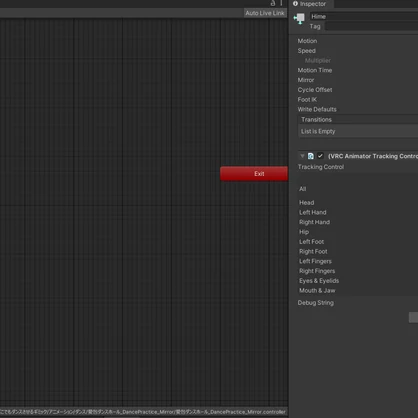Click the gray button below Debug String
The image size is (418, 418).
click(x=413, y=317)
